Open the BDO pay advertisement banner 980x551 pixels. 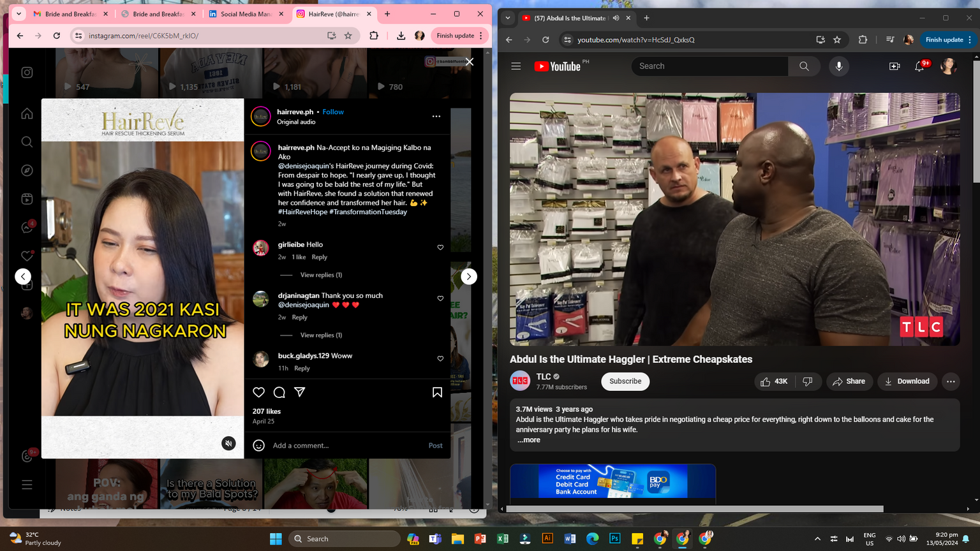coord(612,481)
